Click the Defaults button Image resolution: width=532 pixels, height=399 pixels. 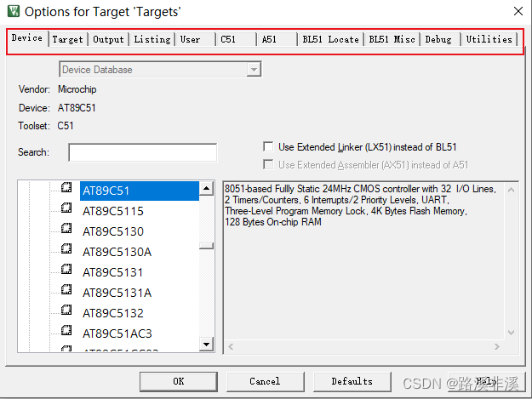click(352, 381)
